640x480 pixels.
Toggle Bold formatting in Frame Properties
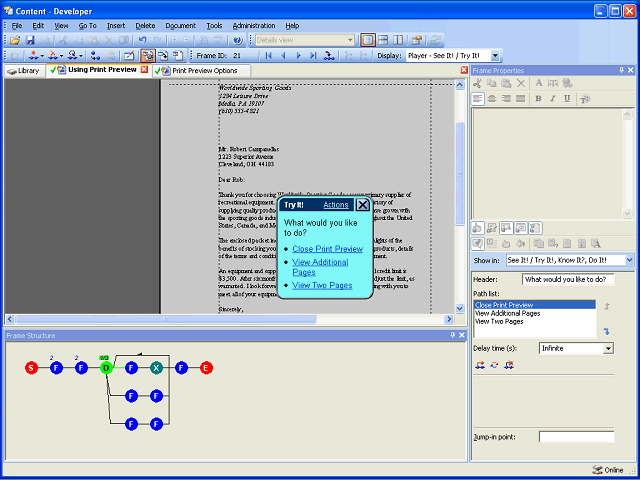(538, 99)
